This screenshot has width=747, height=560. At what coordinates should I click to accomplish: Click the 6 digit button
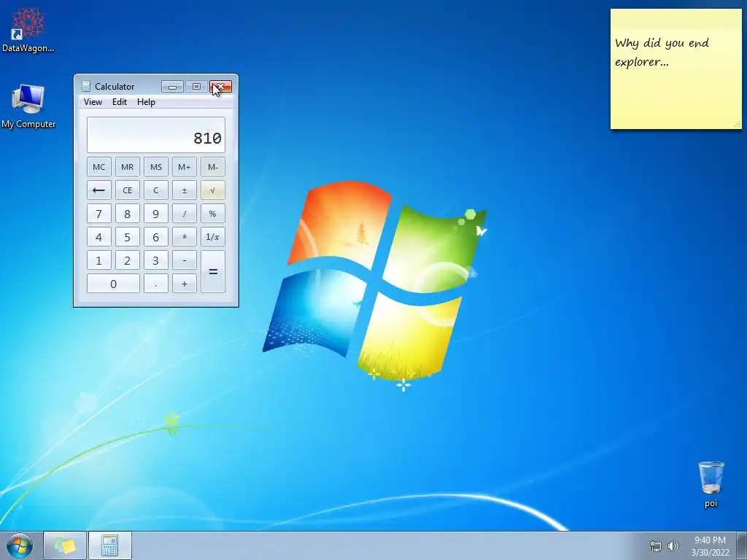pyautogui.click(x=156, y=237)
